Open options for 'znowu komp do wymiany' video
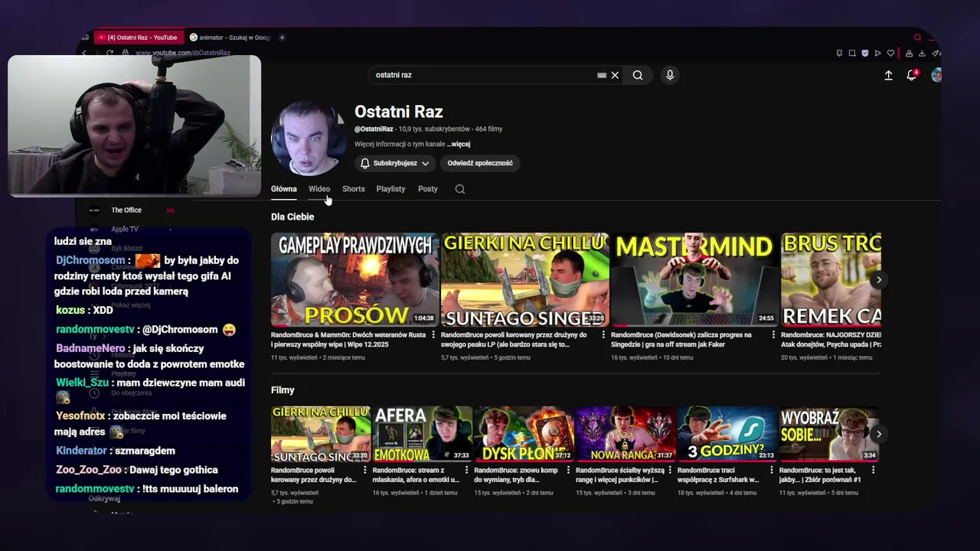Viewport: 980px width, 551px height. [568, 471]
